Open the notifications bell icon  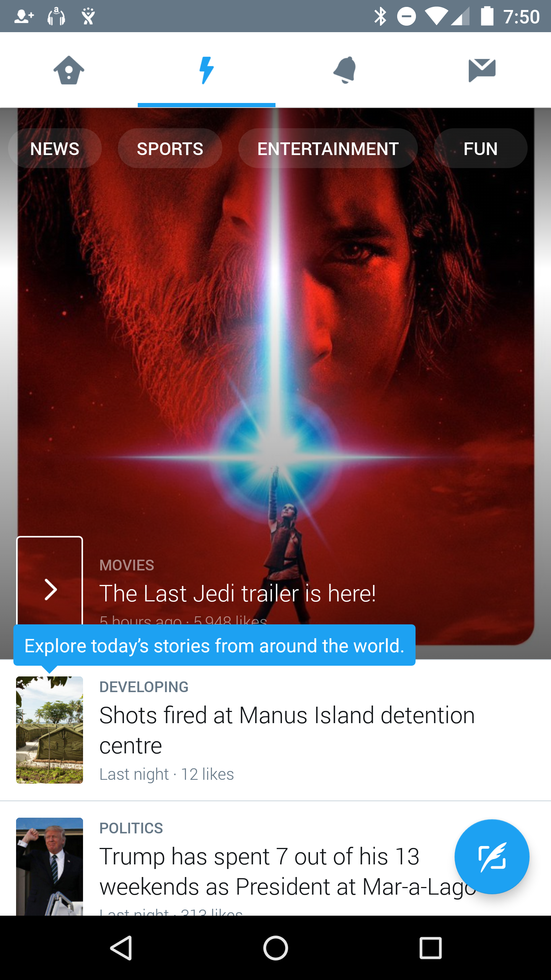345,70
